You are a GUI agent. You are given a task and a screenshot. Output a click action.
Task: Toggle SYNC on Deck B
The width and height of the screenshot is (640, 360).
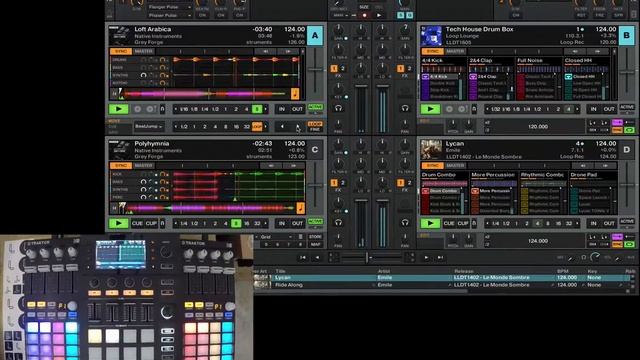pos(433,51)
